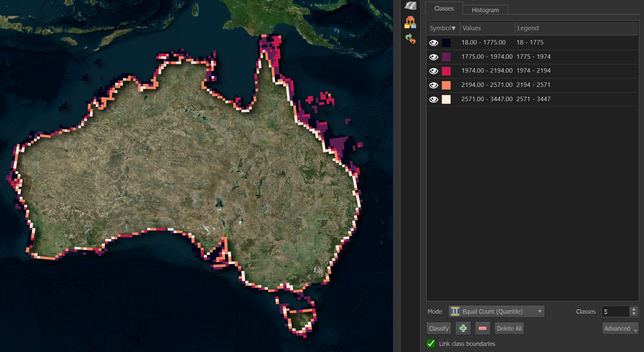Hide the 2571.00 - 3447.00 class
The height and width of the screenshot is (352, 644).
433,99
